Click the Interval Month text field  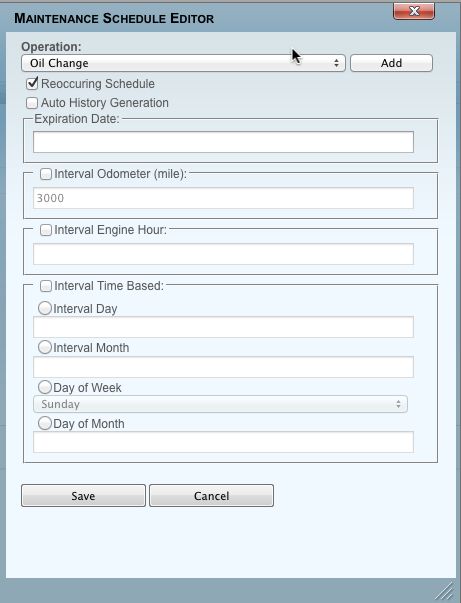pyautogui.click(x=223, y=367)
